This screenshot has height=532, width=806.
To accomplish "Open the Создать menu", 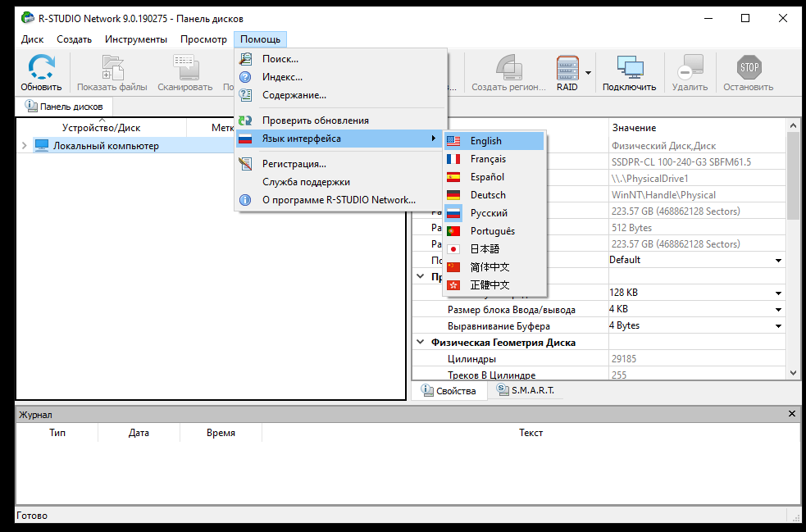I will coord(74,39).
